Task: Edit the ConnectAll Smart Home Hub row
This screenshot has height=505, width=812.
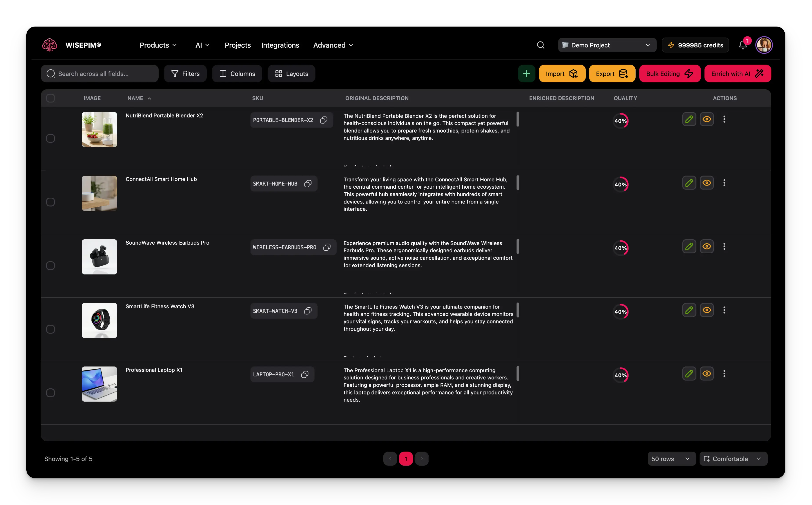Action: point(689,182)
